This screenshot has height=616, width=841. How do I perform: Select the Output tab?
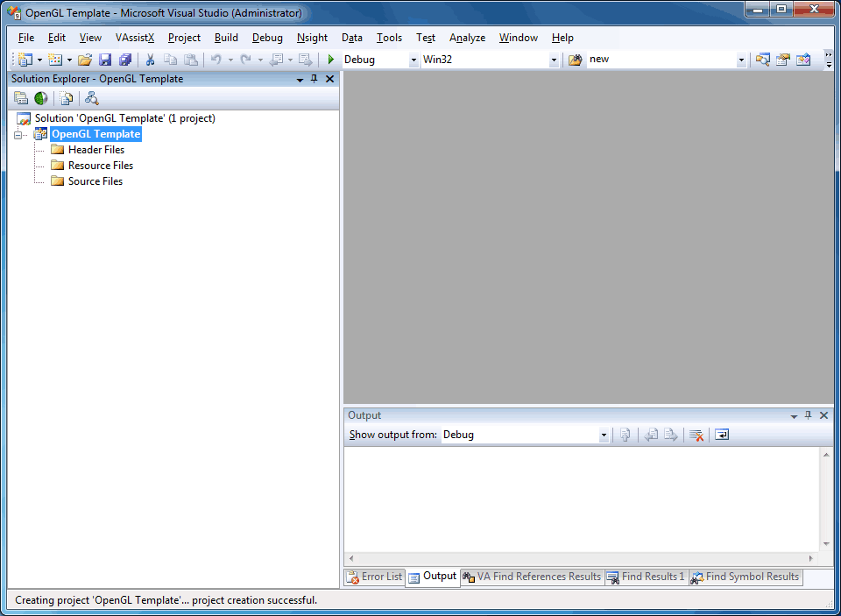click(x=432, y=577)
